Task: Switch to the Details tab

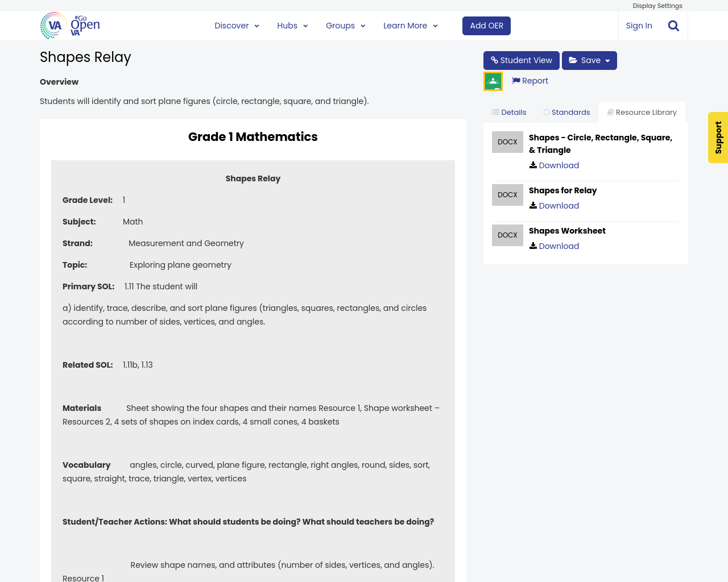Action: point(509,113)
